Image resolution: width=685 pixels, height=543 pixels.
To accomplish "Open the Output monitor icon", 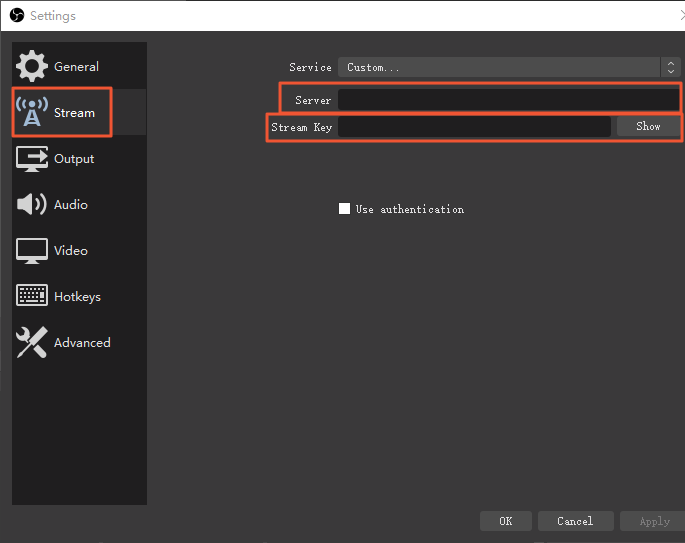I will [32, 159].
